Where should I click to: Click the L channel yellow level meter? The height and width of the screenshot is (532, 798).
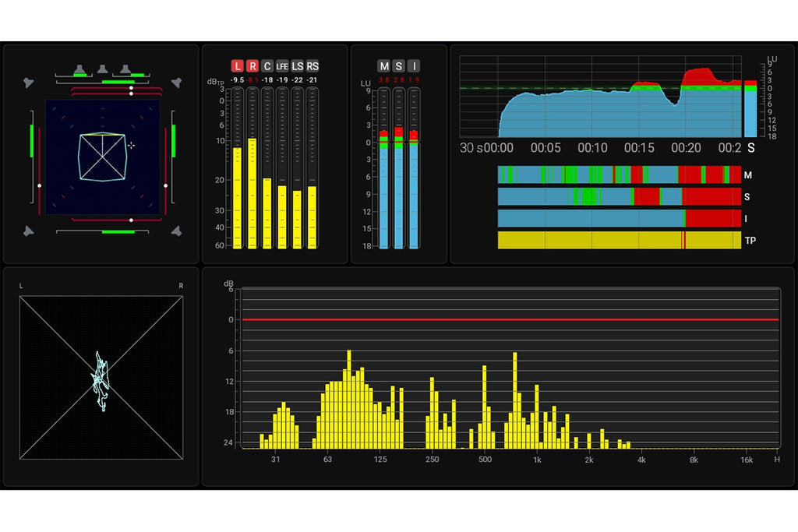tap(237, 198)
